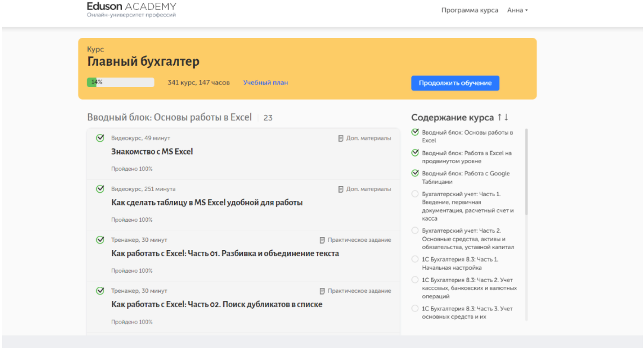Click Тренажер, 30 минут label above Часть 01
Screen dimensions: 644x348
click(139, 240)
